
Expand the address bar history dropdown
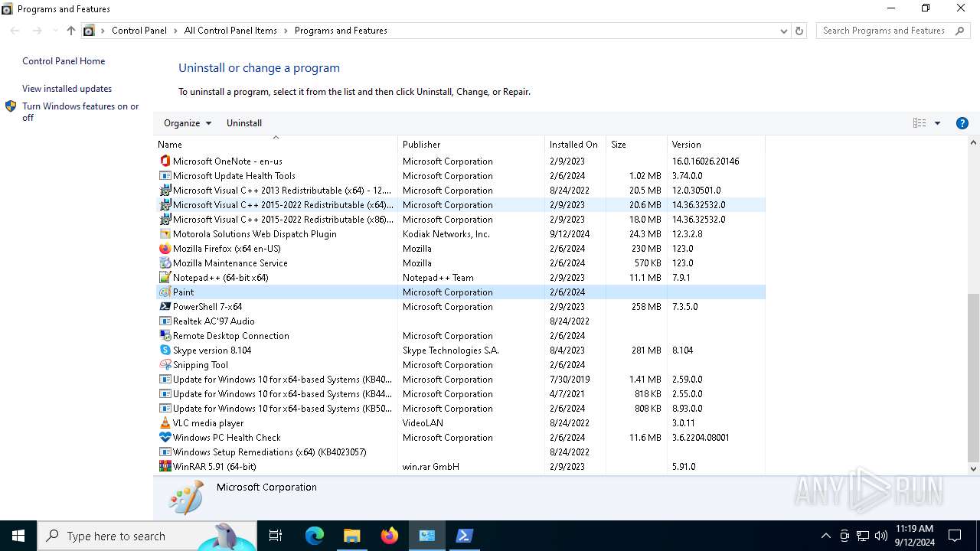click(783, 31)
